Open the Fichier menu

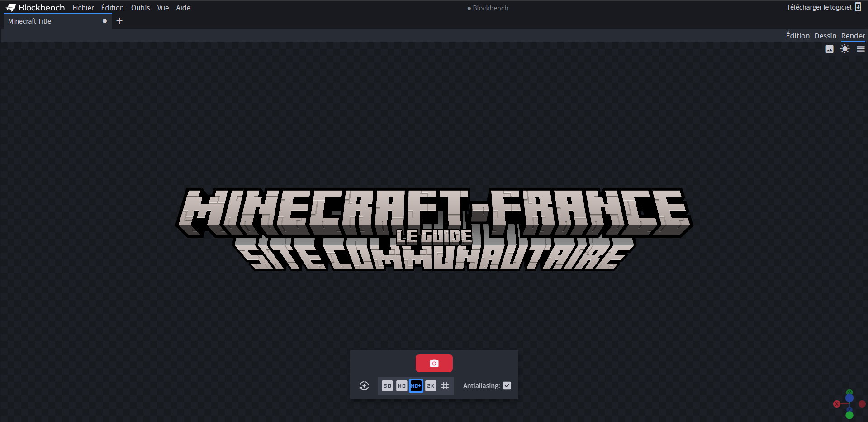tap(83, 8)
